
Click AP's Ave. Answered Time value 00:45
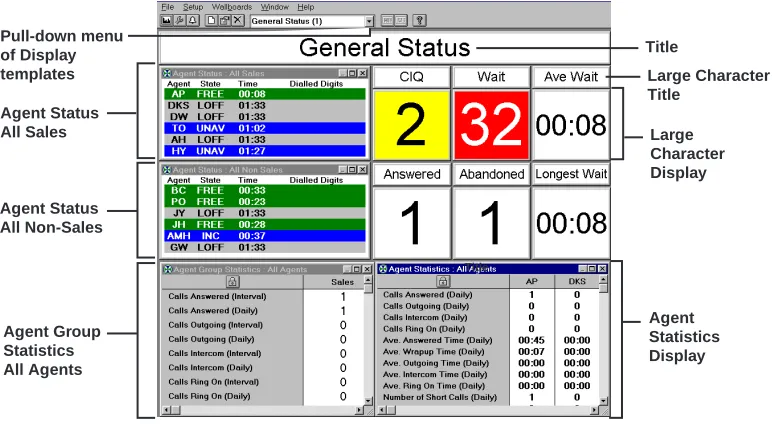[531, 340]
